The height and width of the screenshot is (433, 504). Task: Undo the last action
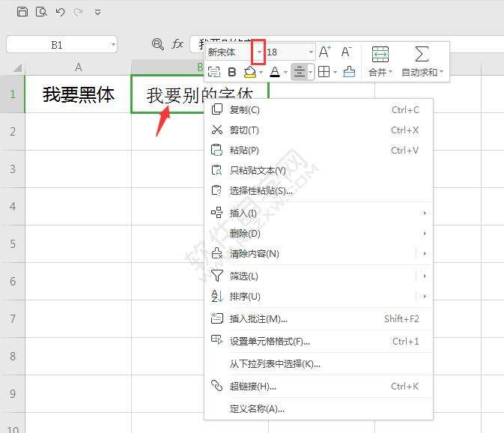60,12
